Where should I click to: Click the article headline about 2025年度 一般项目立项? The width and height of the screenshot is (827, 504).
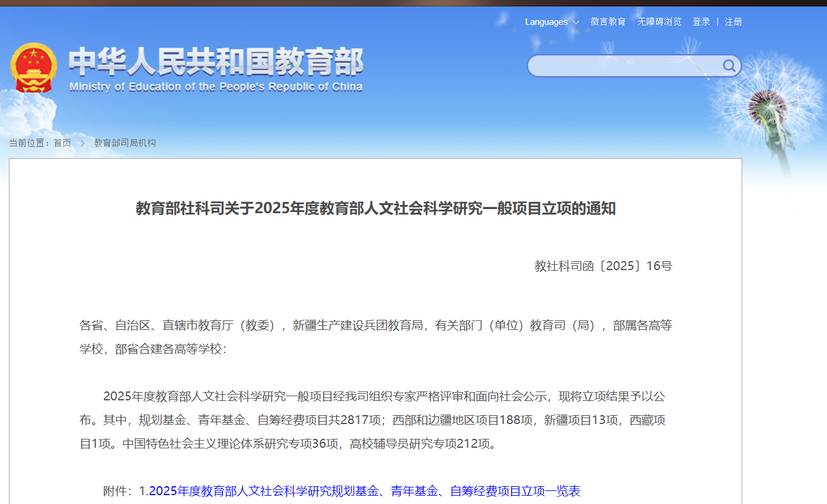[x=375, y=208]
